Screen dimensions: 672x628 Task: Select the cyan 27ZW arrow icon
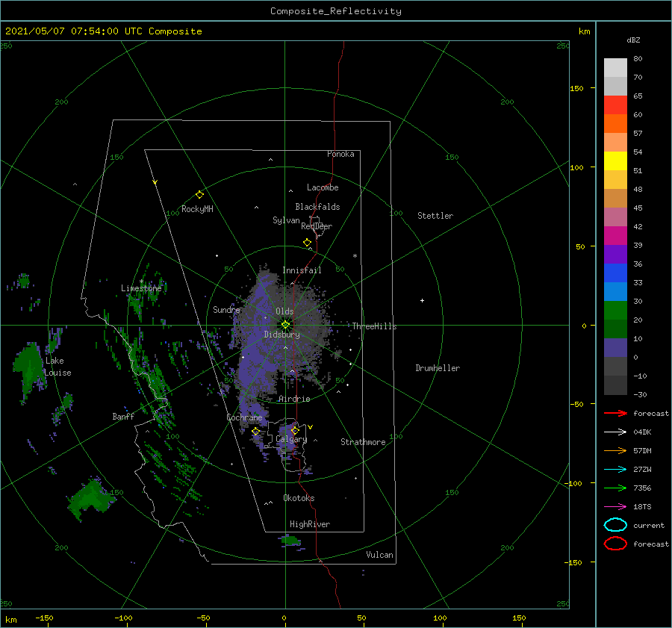(x=615, y=470)
